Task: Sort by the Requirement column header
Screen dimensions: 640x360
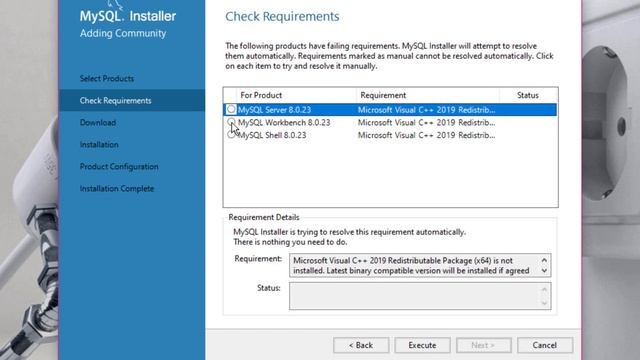Action: 428,95
